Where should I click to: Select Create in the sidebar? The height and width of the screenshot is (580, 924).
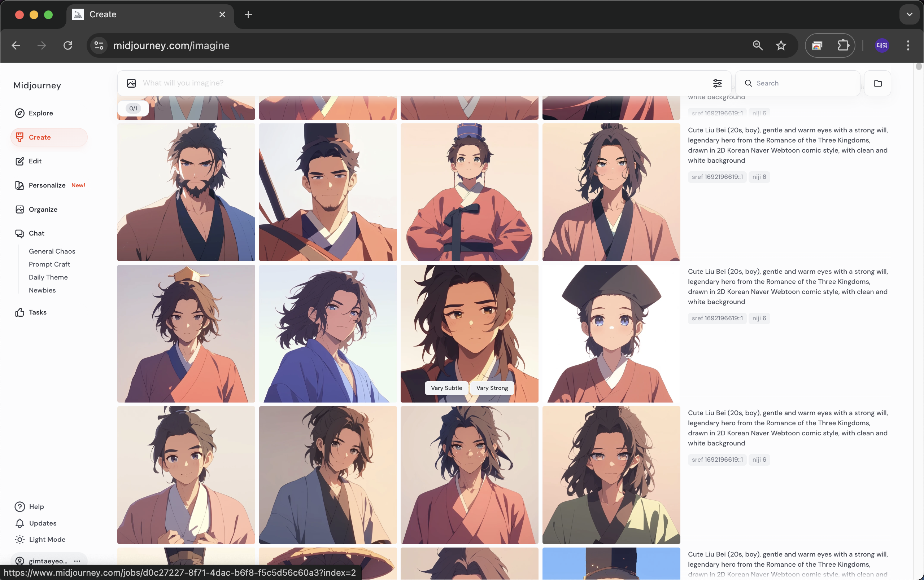click(x=49, y=137)
